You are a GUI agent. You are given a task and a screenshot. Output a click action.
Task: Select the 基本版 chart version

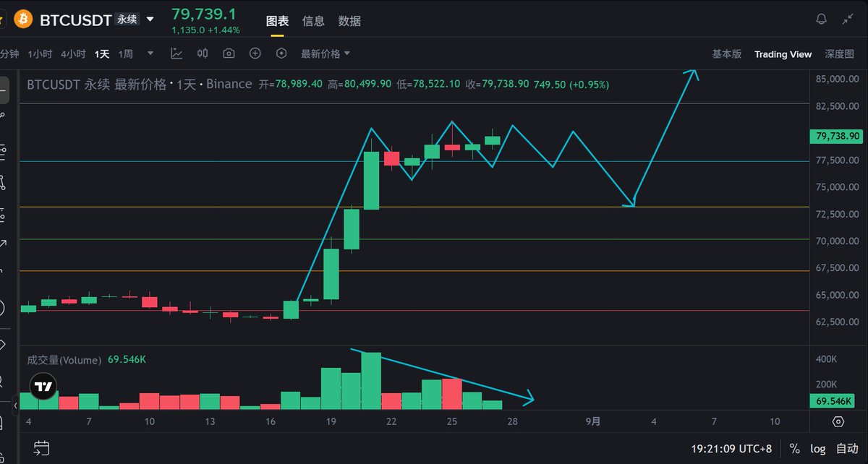[x=727, y=54]
